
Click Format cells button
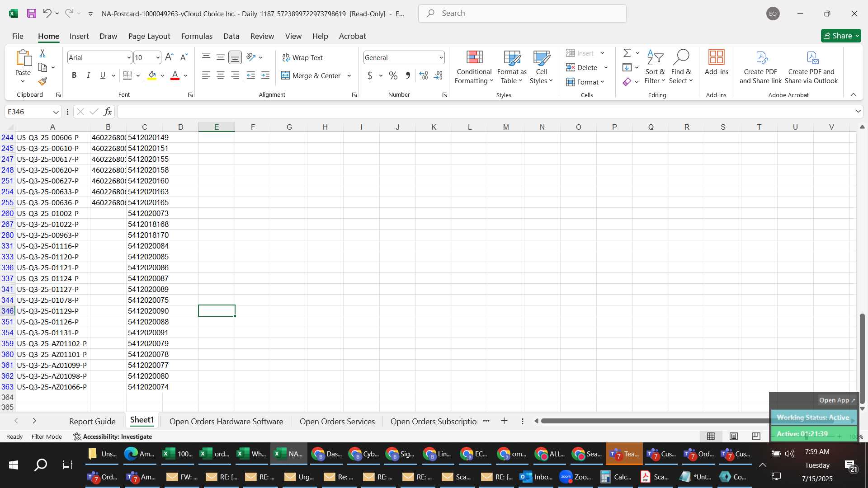[x=585, y=82]
